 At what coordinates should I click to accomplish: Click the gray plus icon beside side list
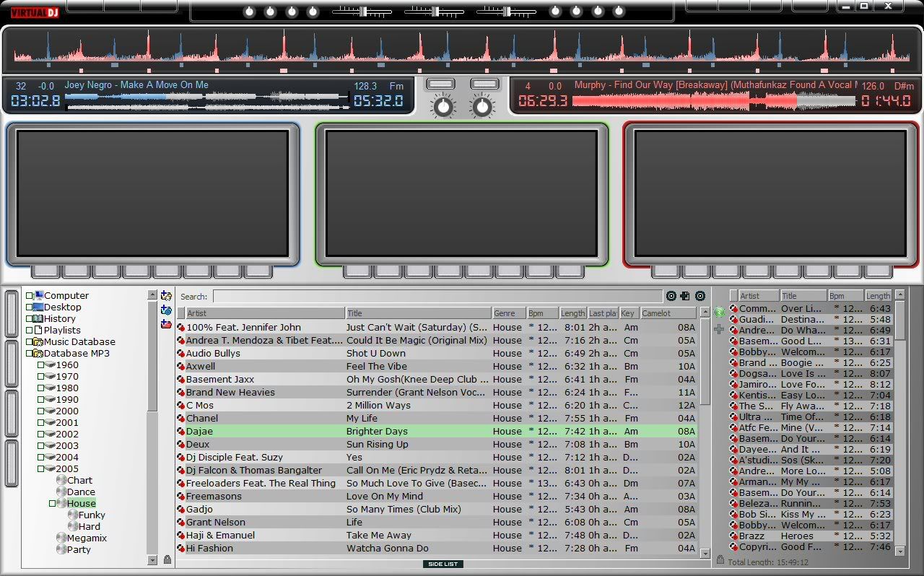[x=719, y=329]
